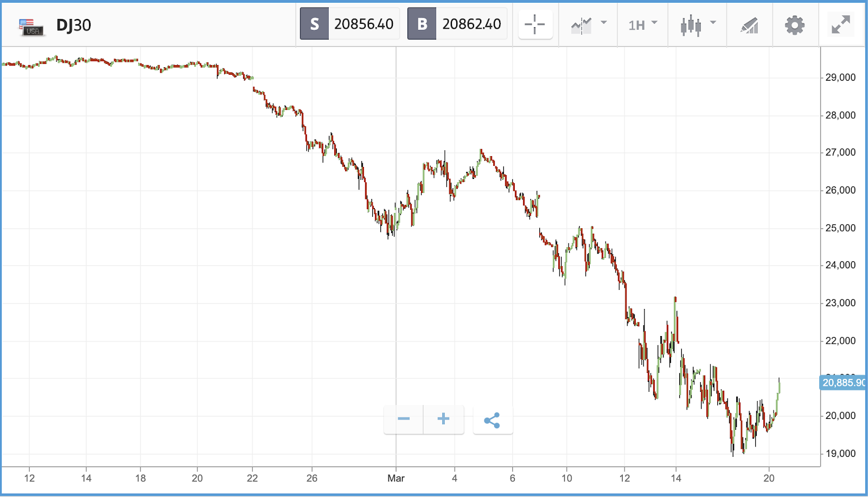Expand the 1H timeframe dropdown
Screen dimensions: 868x497
click(x=643, y=25)
